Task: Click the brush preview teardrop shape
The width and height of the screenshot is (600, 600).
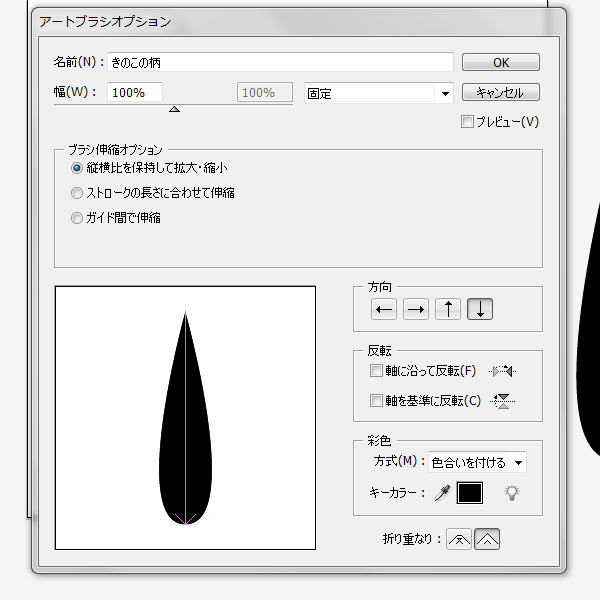Action: click(185, 418)
